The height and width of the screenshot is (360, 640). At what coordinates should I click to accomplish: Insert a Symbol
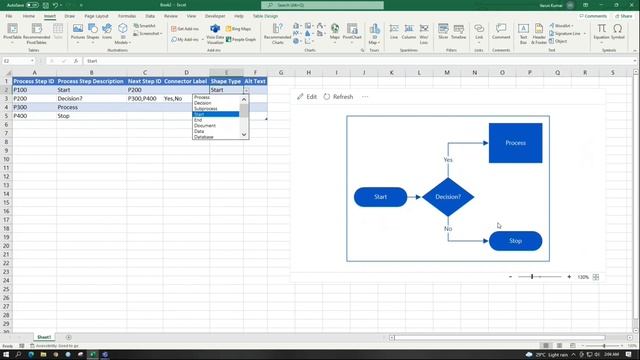click(x=618, y=32)
